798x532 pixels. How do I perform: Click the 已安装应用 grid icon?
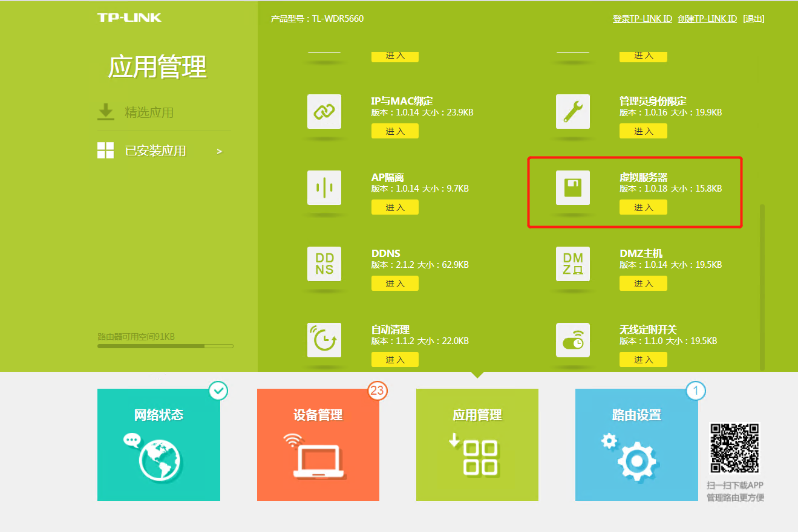(x=106, y=151)
